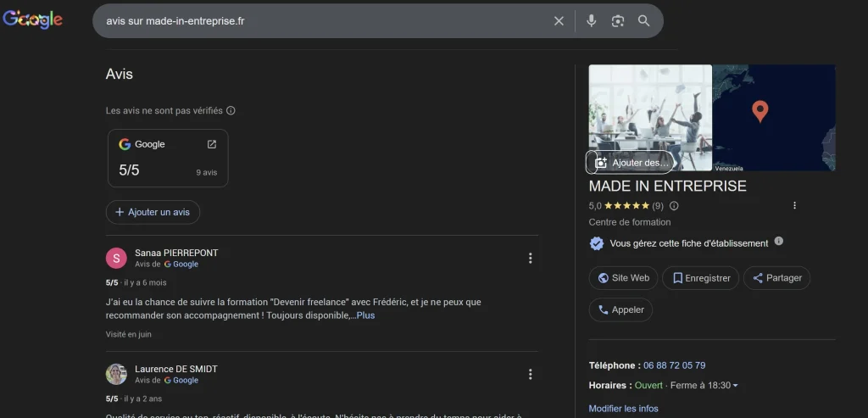Expand review text with 'Plus' link
Screen dimensions: 868x418
[365, 315]
